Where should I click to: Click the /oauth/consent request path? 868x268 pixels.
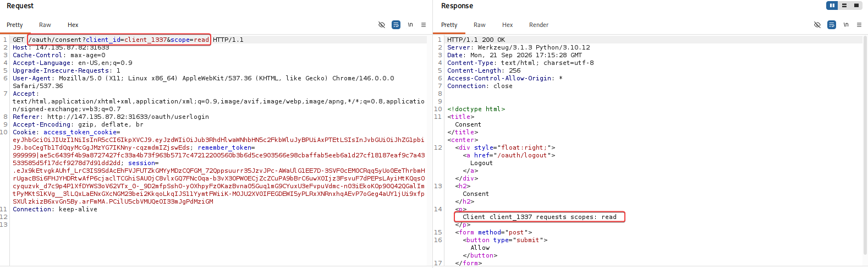click(119, 40)
